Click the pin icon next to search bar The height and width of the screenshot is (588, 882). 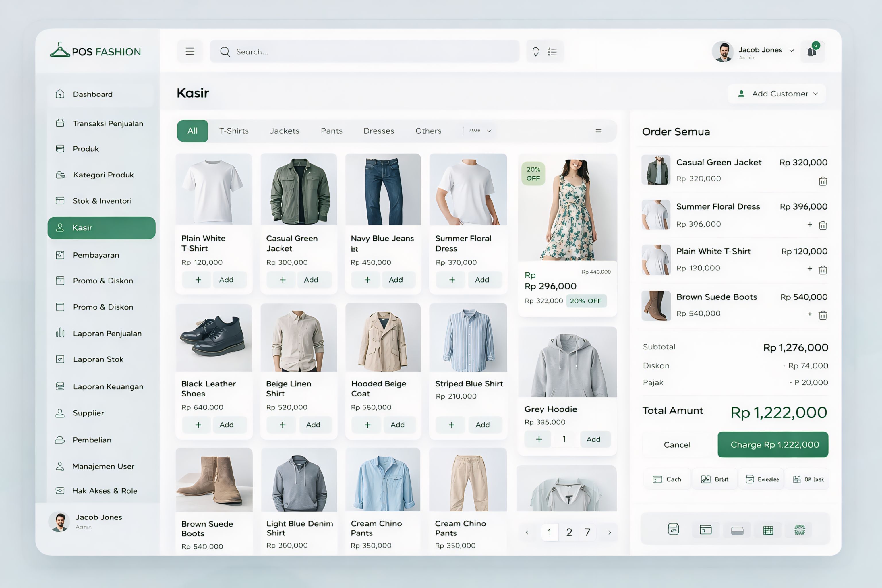click(x=536, y=52)
